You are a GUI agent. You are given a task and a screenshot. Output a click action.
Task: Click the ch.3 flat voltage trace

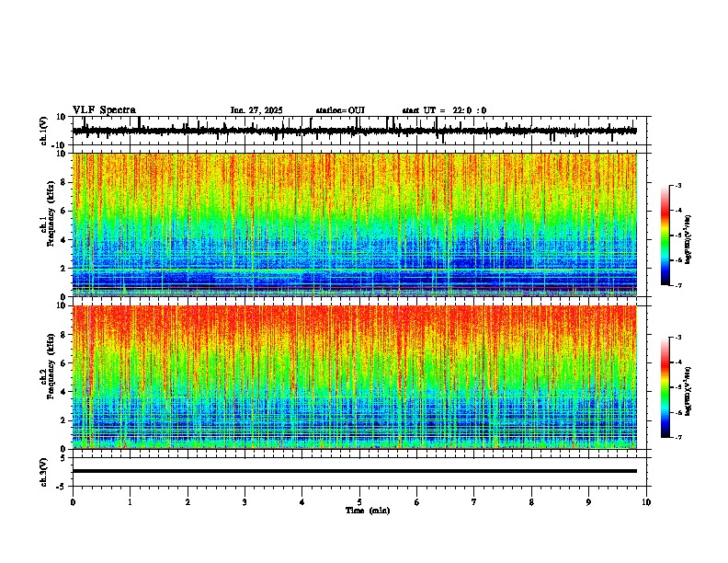pos(355,471)
